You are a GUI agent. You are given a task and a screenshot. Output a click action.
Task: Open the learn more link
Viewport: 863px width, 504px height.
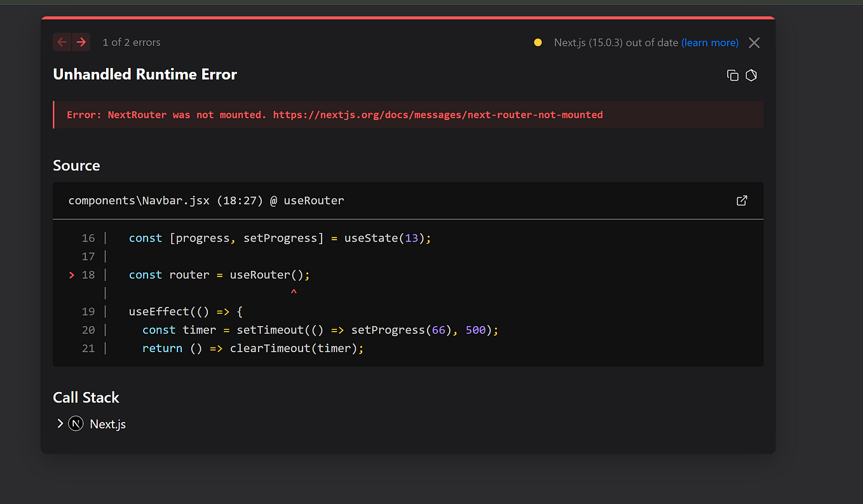710,43
